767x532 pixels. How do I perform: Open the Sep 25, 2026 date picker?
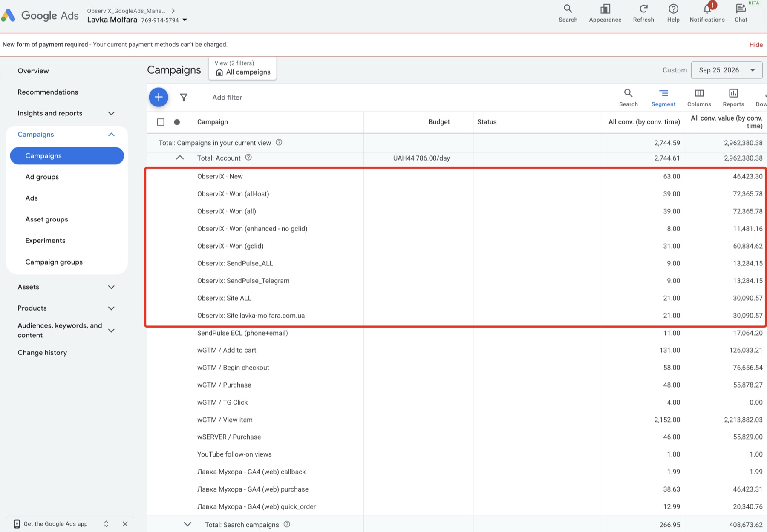[x=727, y=70]
